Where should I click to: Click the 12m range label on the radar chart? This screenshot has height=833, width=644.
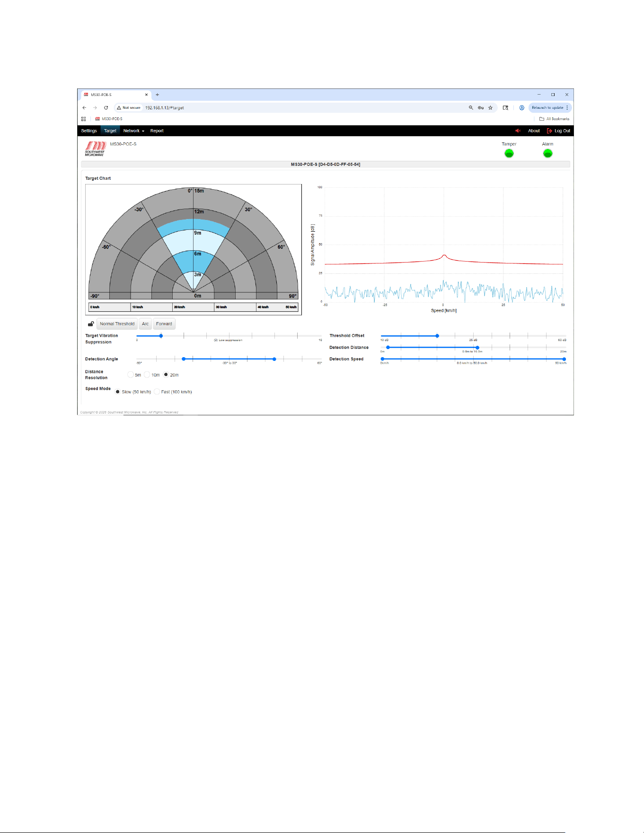pos(199,212)
